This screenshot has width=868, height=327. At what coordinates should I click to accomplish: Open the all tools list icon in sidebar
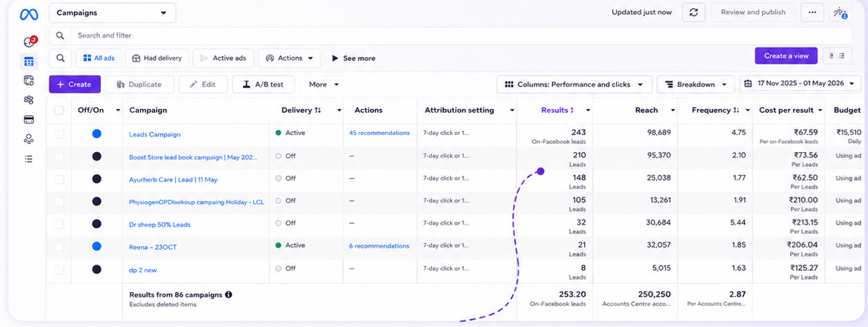(x=29, y=159)
